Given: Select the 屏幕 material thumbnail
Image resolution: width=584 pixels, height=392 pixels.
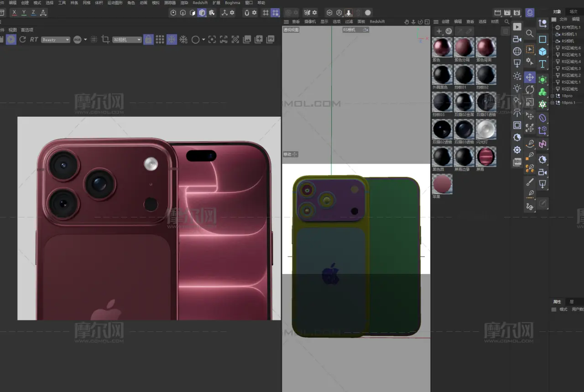Looking at the screenshot, I should pyautogui.click(x=486, y=157).
